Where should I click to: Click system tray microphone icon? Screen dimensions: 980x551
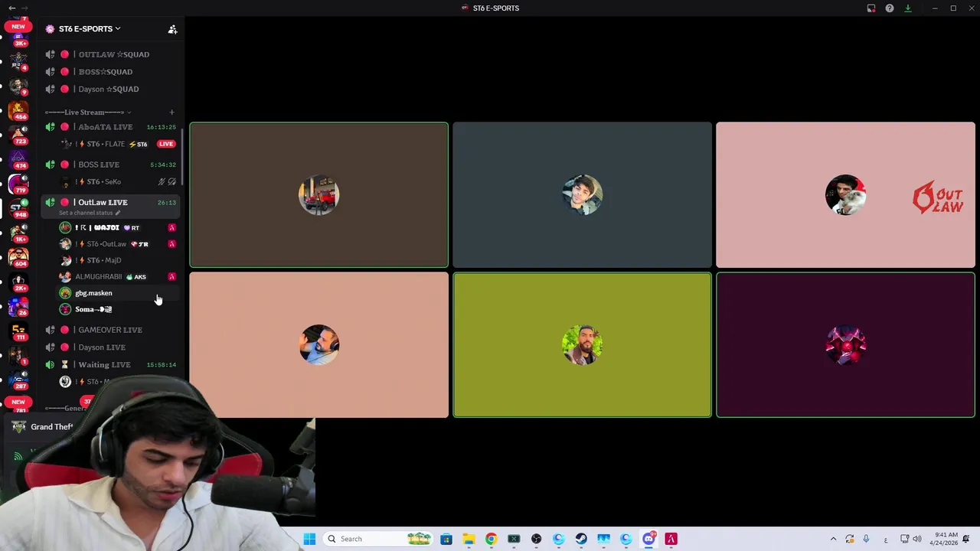point(866,539)
